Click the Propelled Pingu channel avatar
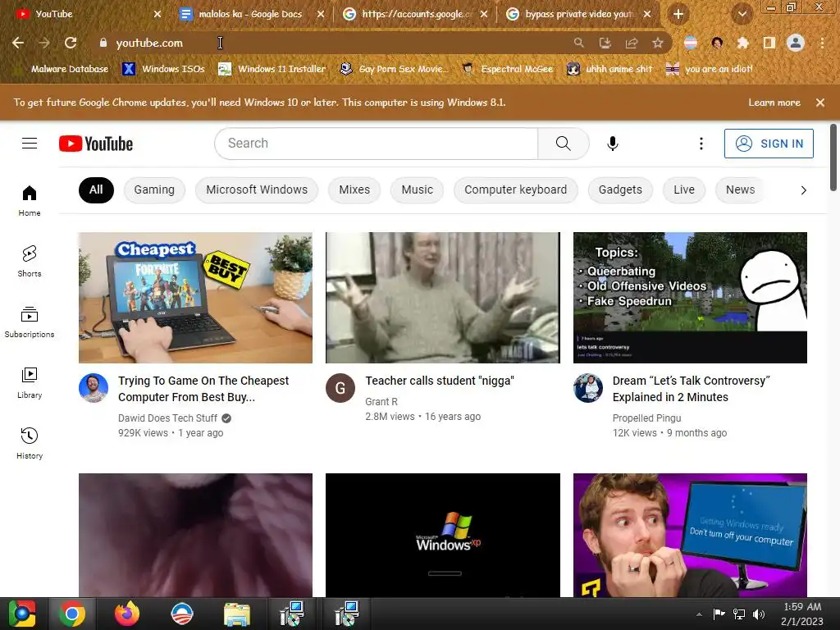This screenshot has height=630, width=840. click(587, 388)
